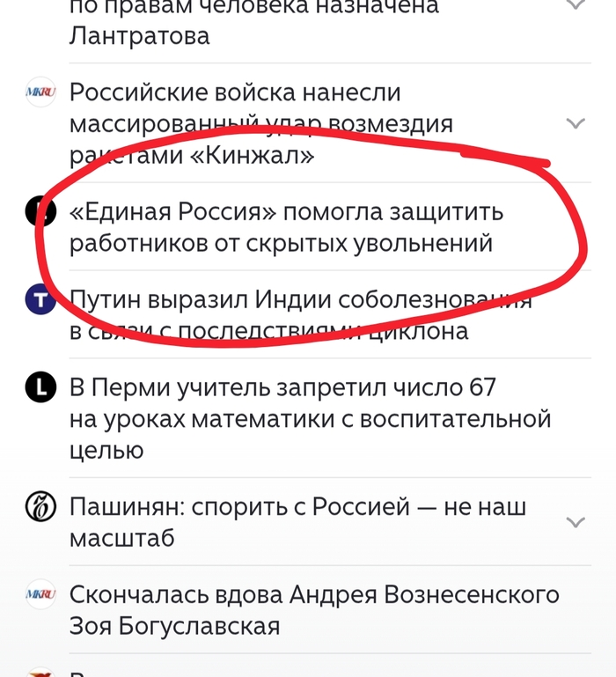The height and width of the screenshot is (677, 616).
Task: Expand the «Кинжал» missile strike story chevron
Action: click(576, 123)
